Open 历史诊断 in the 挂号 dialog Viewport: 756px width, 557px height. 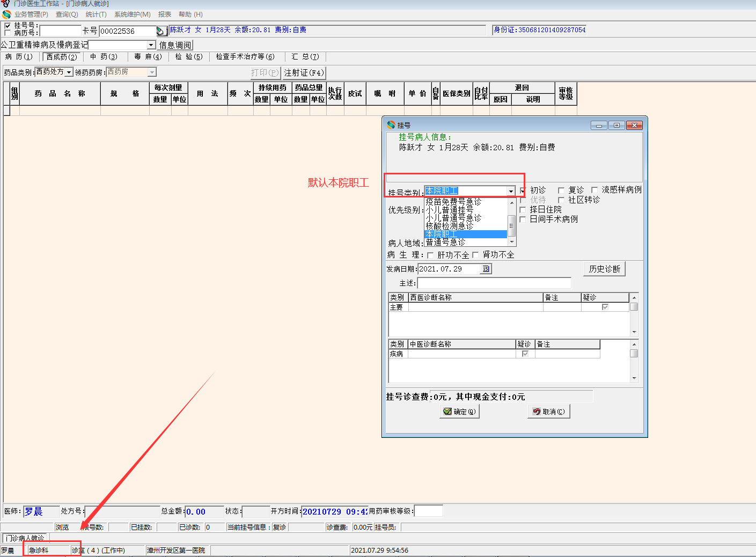click(x=605, y=269)
